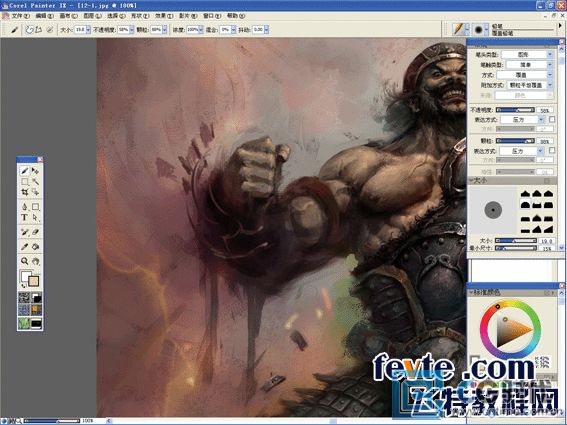Screen dimensions: 567x425
Task: Select the Text tool
Action: (x=25, y=217)
